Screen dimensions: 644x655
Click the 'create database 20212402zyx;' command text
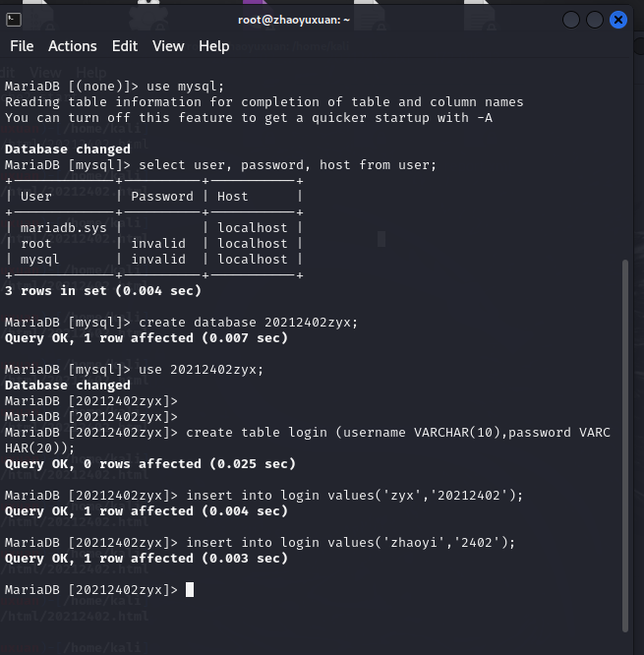tap(250, 322)
